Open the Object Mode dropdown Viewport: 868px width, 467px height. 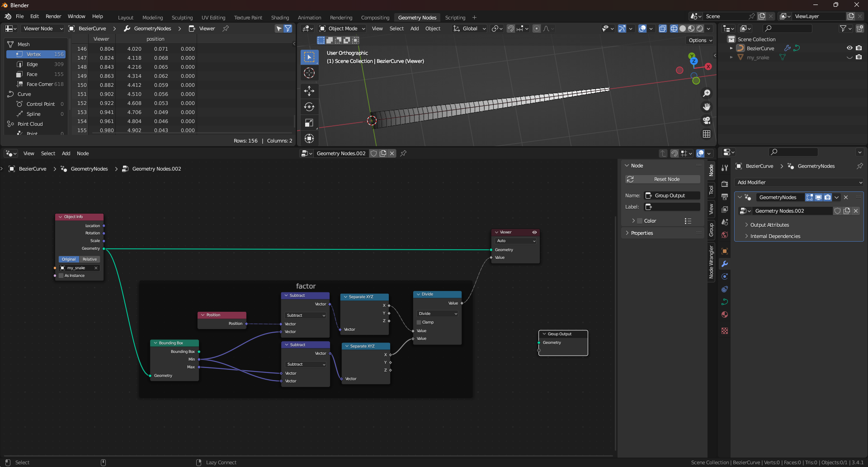(342, 29)
